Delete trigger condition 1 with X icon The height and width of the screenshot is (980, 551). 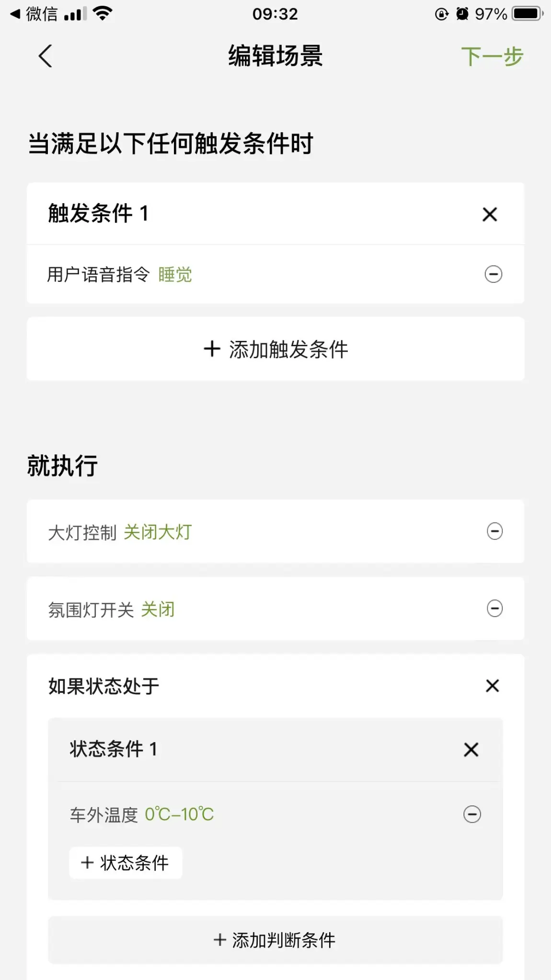tap(489, 214)
